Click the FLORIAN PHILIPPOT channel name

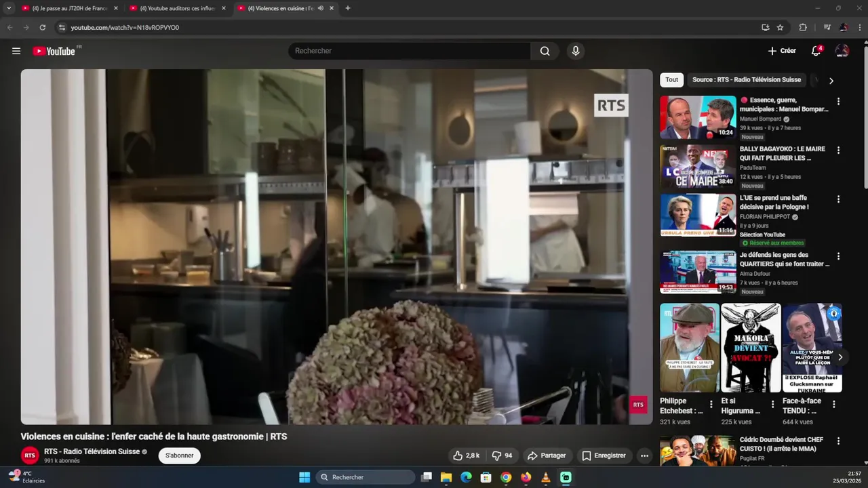765,217
